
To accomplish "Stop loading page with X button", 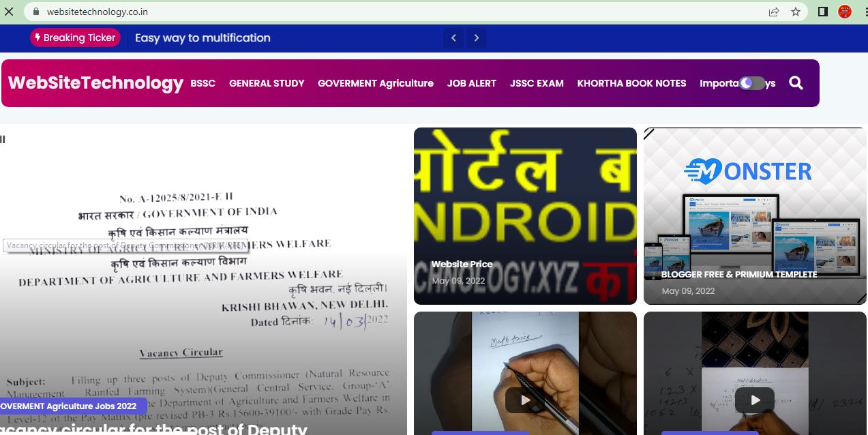I will 10,12.
